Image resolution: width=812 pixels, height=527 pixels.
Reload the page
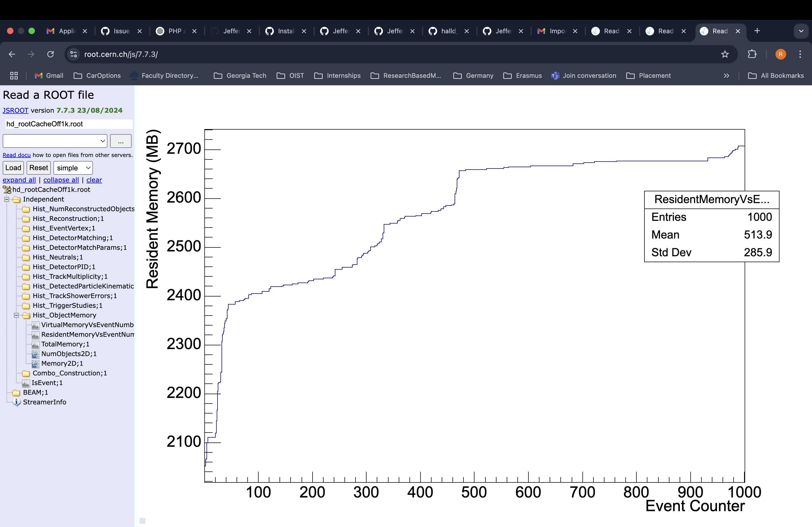coord(50,54)
